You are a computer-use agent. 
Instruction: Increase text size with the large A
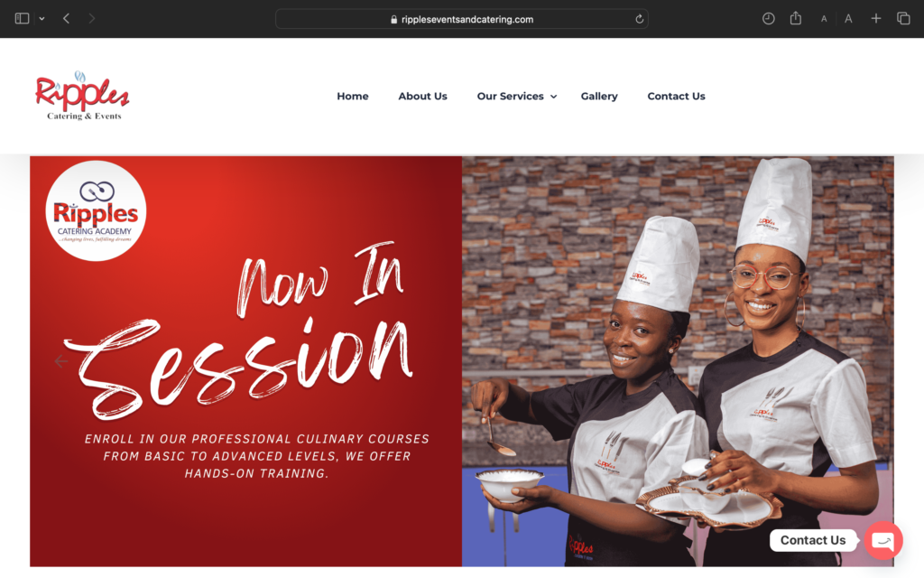click(848, 19)
